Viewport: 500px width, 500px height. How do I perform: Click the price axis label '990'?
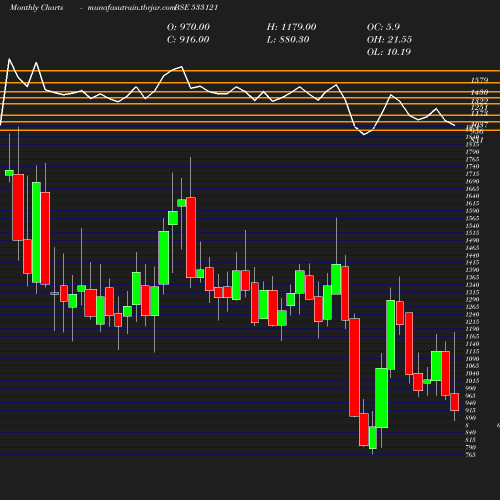click(471, 388)
